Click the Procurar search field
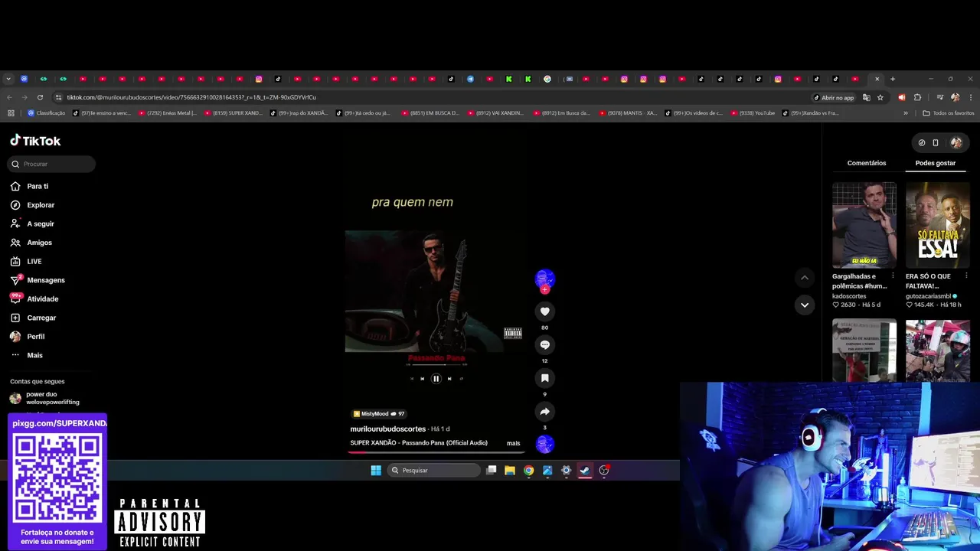980x551 pixels. [x=52, y=164]
